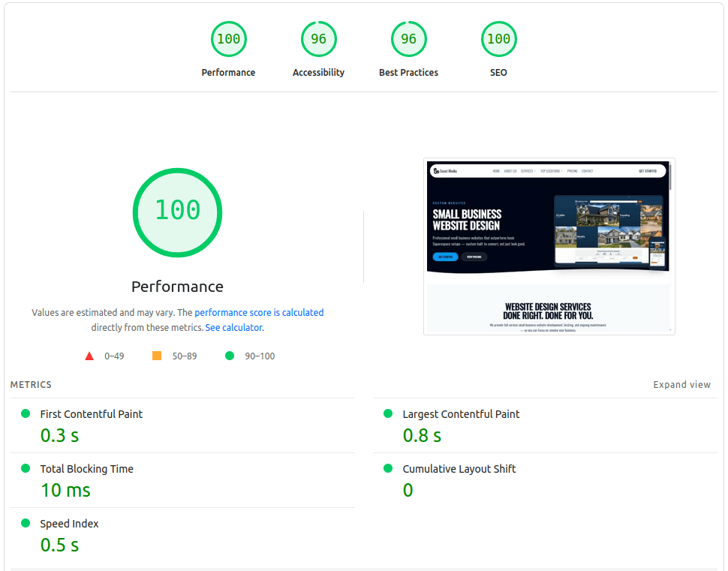This screenshot has width=728, height=571.
Task: Click the large Performance progress ring
Action: 177,212
